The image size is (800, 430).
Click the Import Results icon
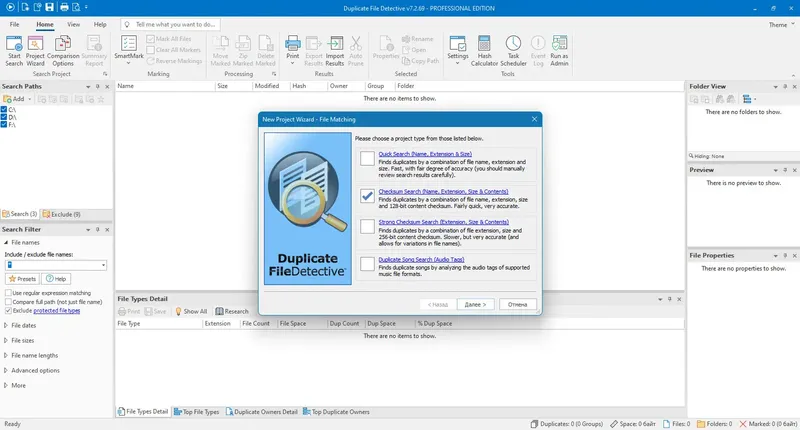[335, 51]
